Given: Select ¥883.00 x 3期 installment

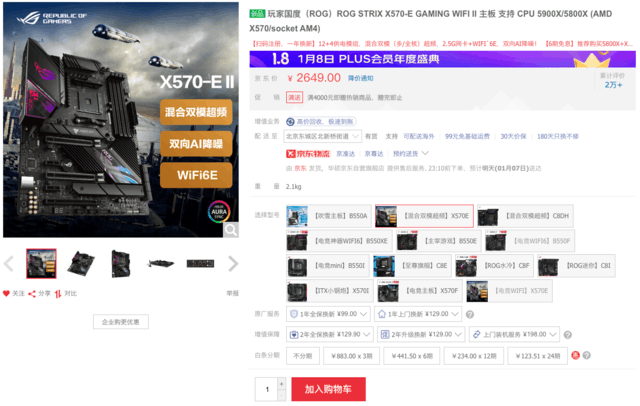Looking at the screenshot, I should pos(351,356).
